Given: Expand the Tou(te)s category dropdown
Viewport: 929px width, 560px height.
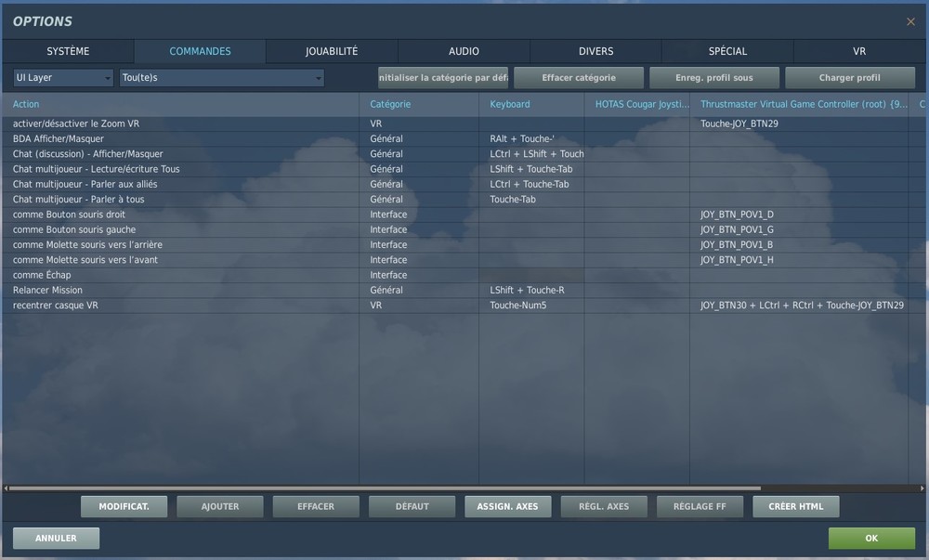Looking at the screenshot, I should click(x=222, y=78).
